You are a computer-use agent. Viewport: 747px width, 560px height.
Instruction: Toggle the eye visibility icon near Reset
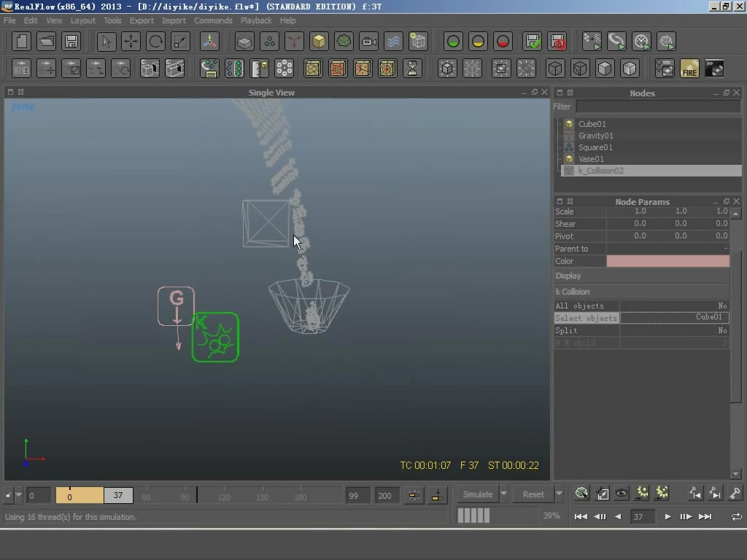(x=622, y=494)
